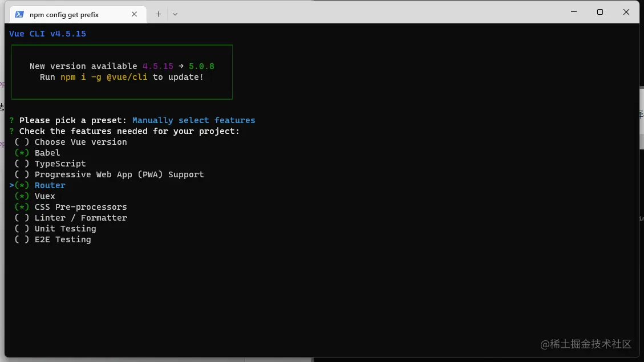Click the 'Vue CLI v4.5.15' header text
This screenshot has height=362, width=644.
click(48, 34)
